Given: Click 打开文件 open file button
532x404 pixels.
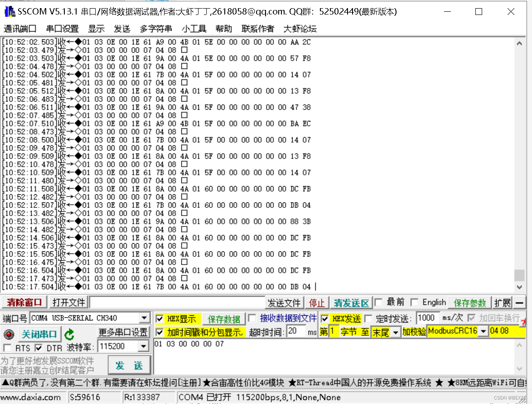Looking at the screenshot, I should point(69,302).
